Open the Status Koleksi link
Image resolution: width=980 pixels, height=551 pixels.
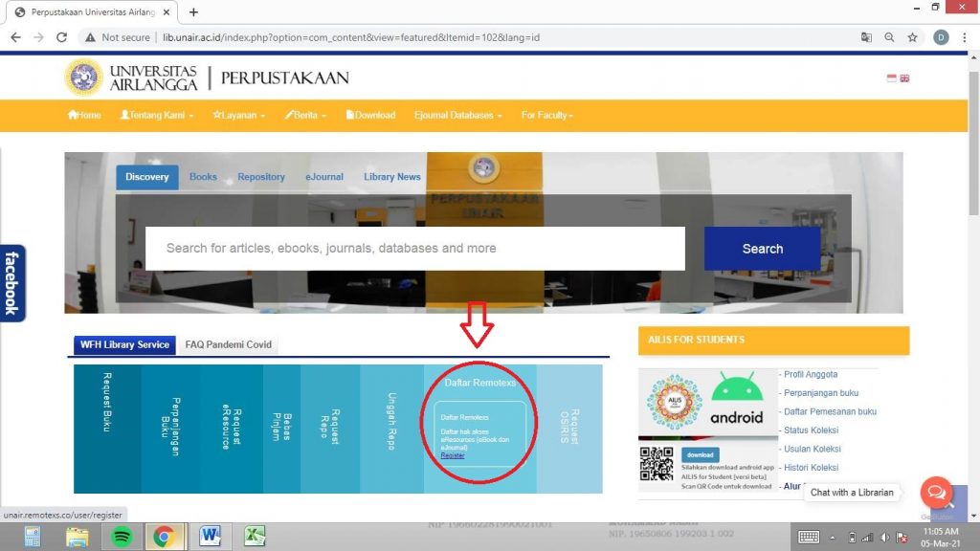(812, 430)
